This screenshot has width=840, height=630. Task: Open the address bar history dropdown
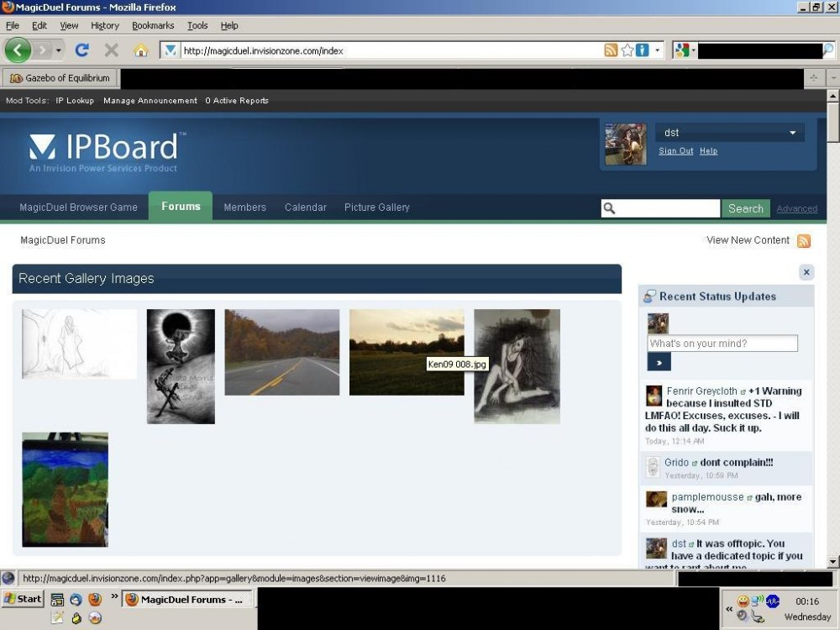point(658,50)
